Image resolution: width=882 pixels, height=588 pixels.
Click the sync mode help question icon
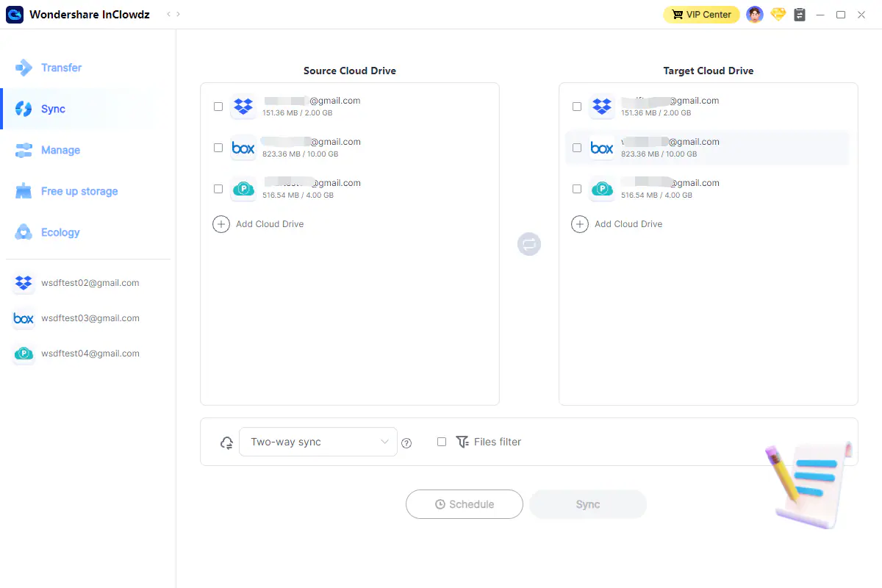point(406,443)
